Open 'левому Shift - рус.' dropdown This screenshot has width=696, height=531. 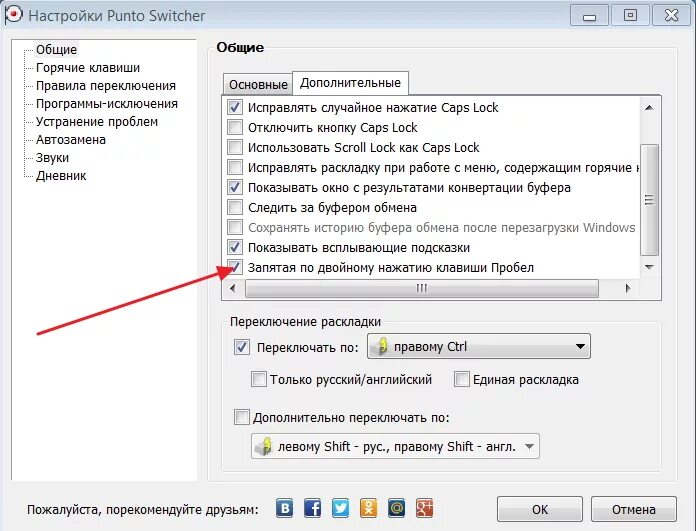point(395,446)
